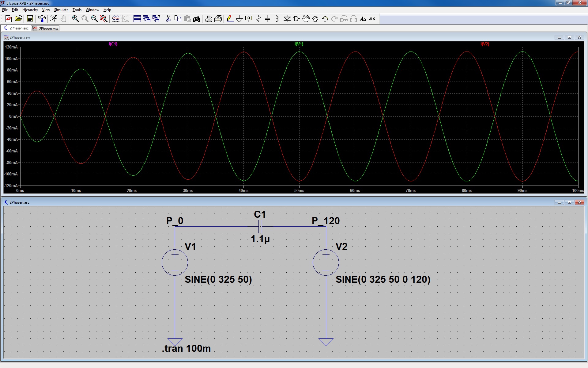Click the Label Net tool

249,19
